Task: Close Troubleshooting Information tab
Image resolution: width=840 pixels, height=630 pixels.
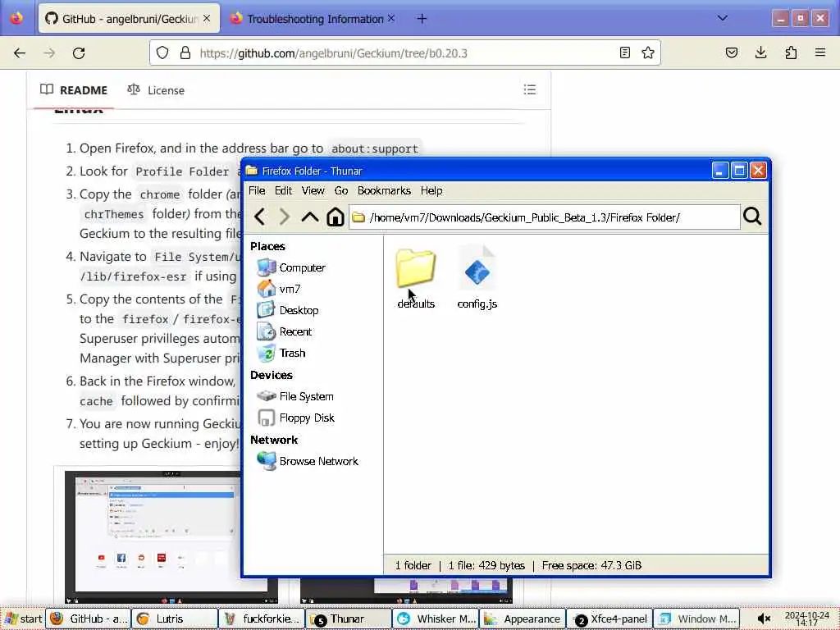Action: (391, 18)
